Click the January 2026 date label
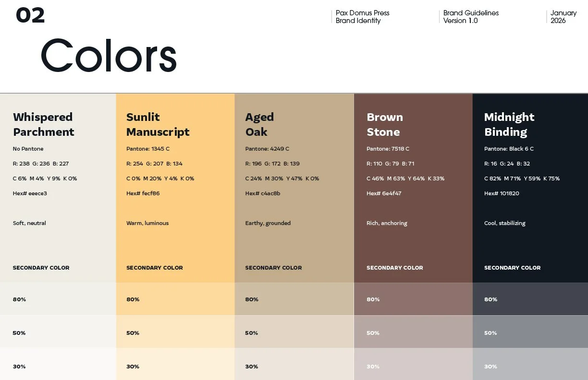Image resolution: width=588 pixels, height=380 pixels. coord(563,17)
